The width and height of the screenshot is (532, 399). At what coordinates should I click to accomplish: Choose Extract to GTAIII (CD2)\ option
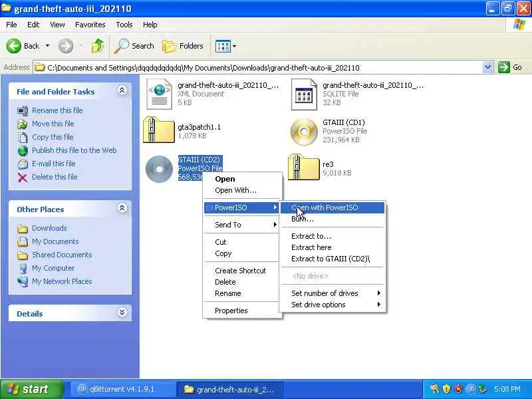[x=332, y=259]
